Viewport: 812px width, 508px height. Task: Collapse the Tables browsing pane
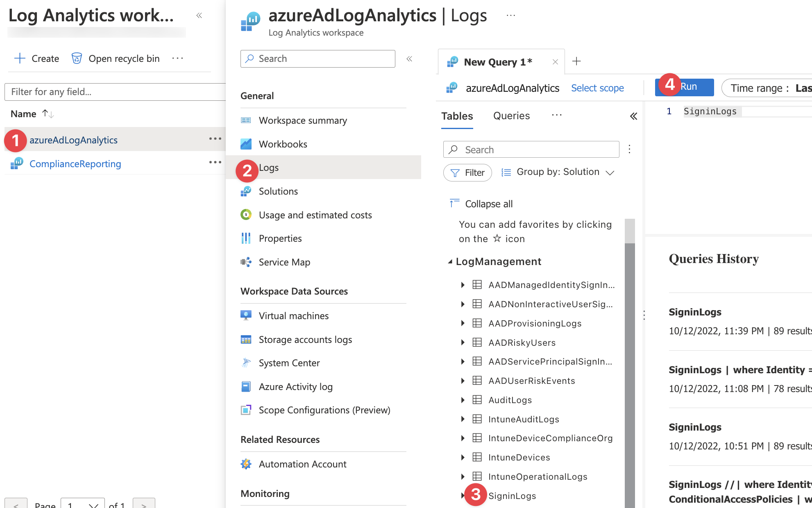coord(633,116)
